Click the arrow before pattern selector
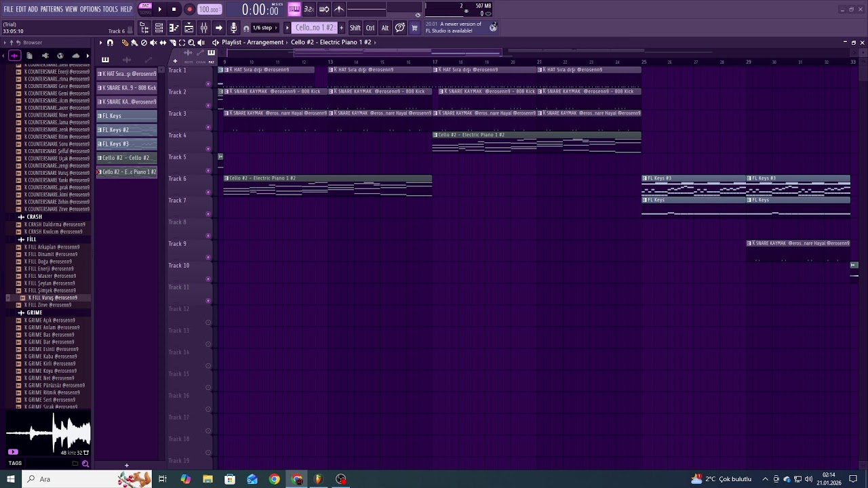This screenshot has height=488, width=868. tap(287, 28)
